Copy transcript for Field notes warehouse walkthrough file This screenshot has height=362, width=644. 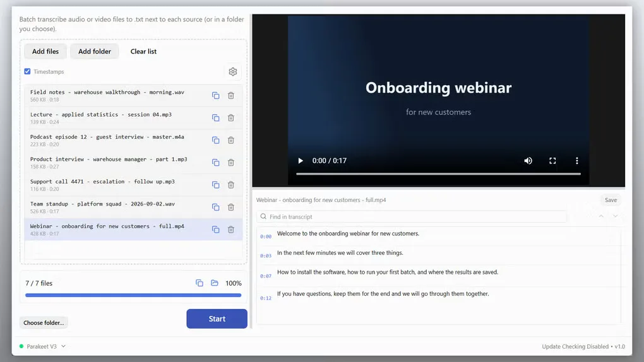coord(216,96)
